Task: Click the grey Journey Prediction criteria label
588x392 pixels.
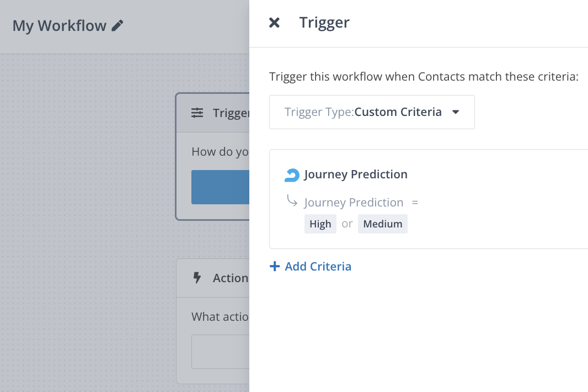Action: tap(354, 203)
